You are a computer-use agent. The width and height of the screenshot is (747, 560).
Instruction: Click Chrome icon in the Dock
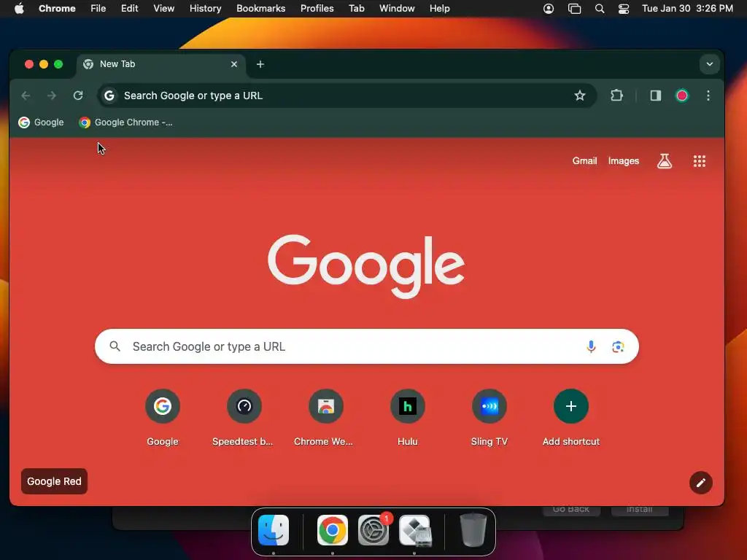pos(333,530)
